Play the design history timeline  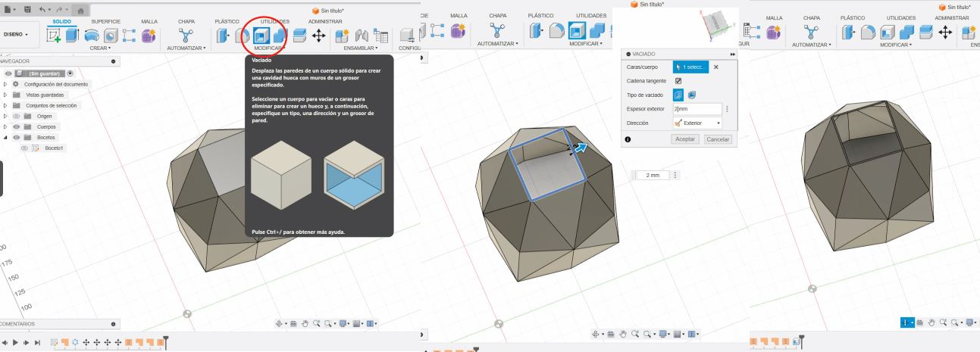15,342
